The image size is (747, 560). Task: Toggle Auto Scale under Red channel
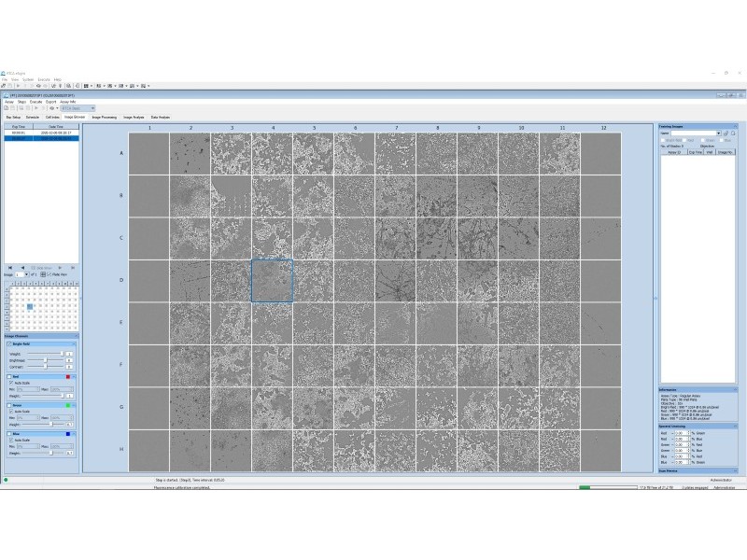coord(11,383)
